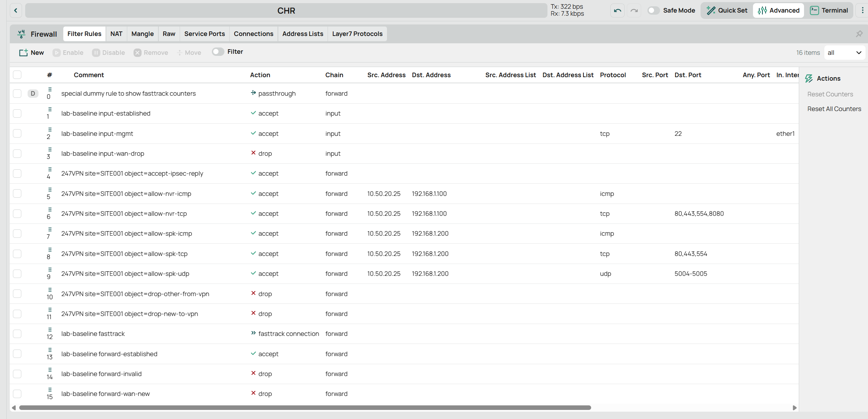Open the Layer7 Protocols tab

[357, 34]
